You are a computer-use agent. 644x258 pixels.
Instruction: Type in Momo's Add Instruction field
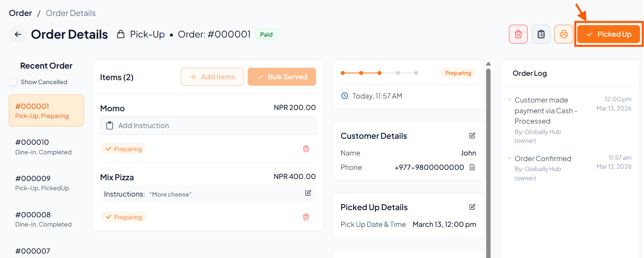tap(208, 126)
